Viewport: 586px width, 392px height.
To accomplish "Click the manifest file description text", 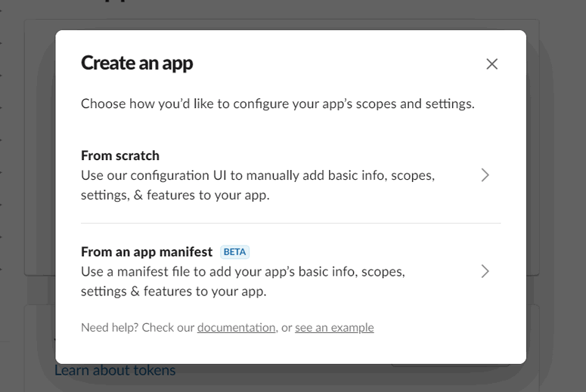I will 243,281.
